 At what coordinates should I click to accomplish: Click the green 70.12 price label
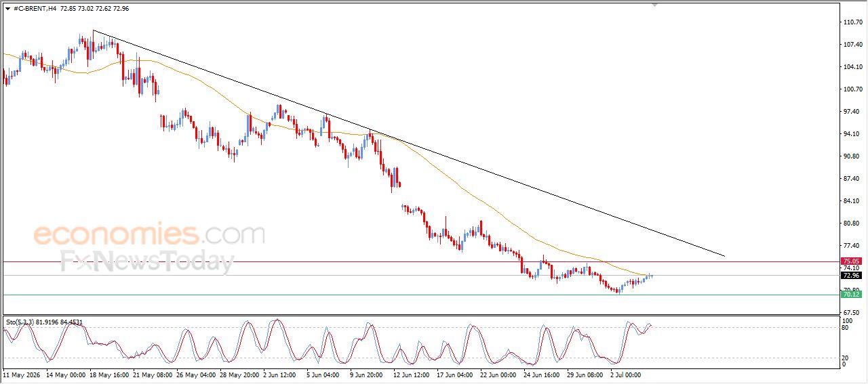click(850, 294)
